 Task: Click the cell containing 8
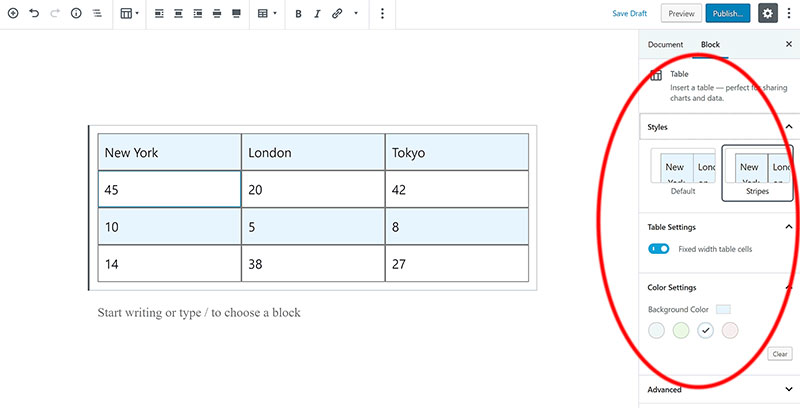(x=457, y=226)
